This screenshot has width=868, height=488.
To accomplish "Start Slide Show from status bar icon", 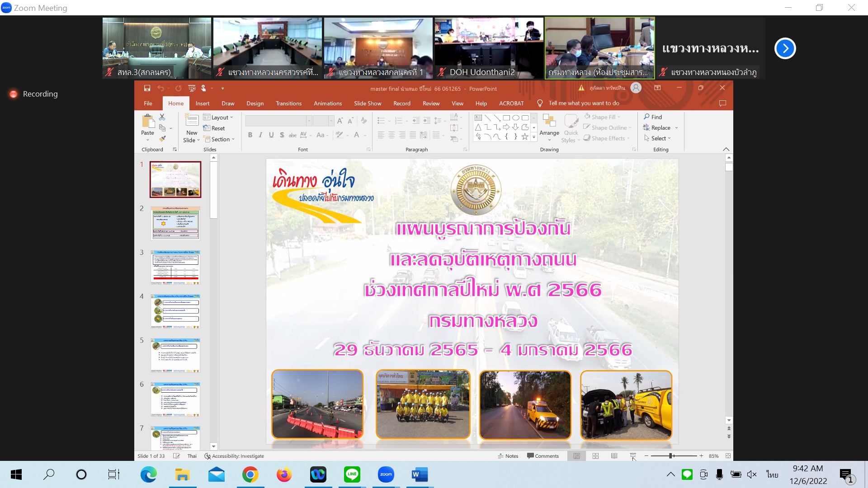I will tap(632, 456).
